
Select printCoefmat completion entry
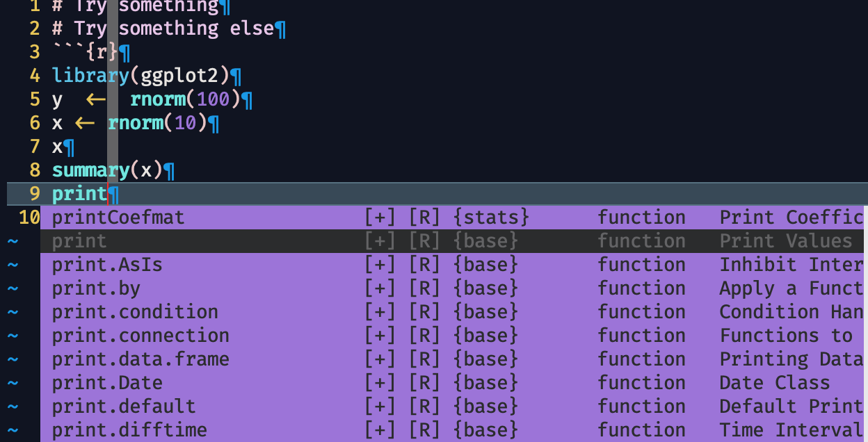tap(452, 218)
